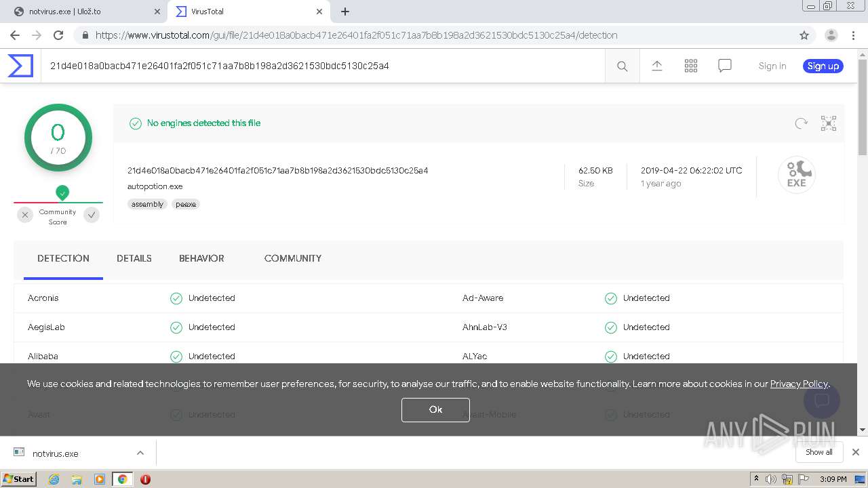Click the browser address bar URL

pyautogui.click(x=357, y=35)
